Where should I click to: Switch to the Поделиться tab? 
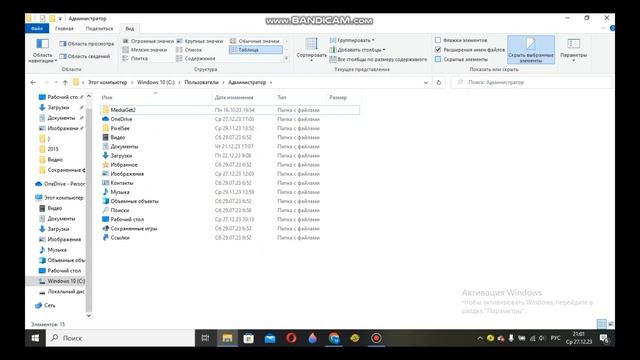click(x=100, y=29)
